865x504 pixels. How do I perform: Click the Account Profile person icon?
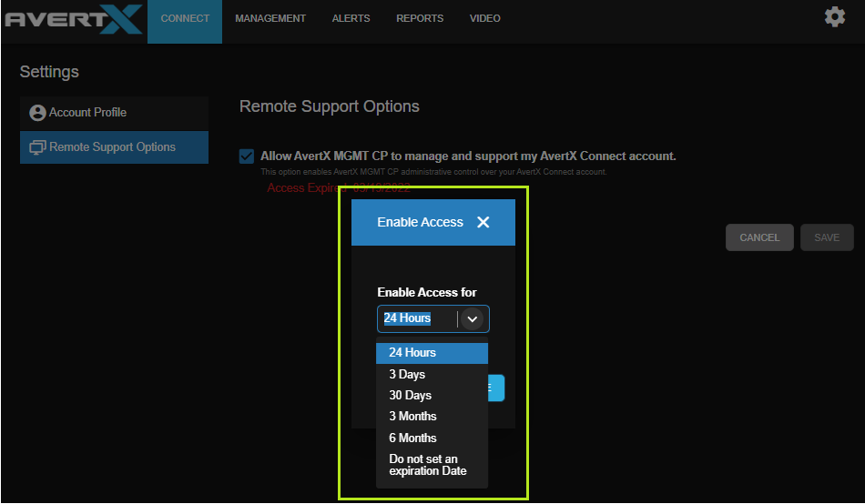37,113
